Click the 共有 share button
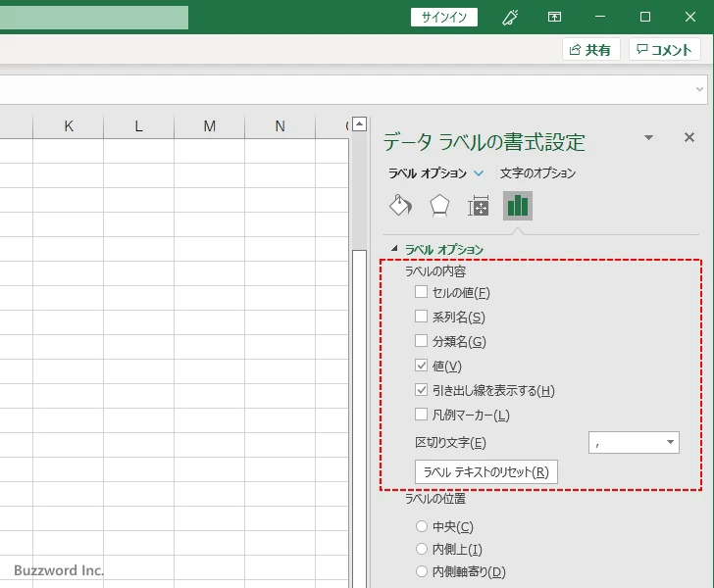The width and height of the screenshot is (714, 588). [x=590, y=50]
